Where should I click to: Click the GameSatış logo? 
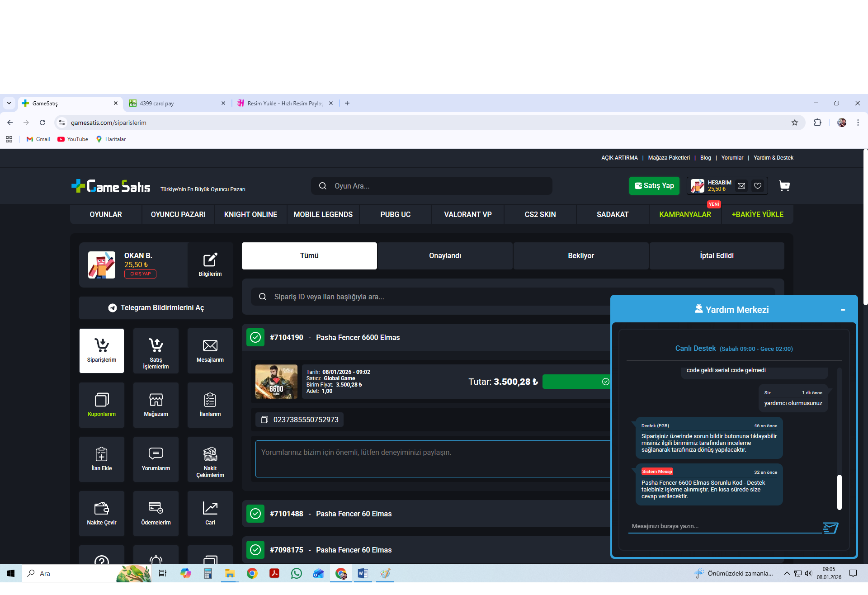point(111,186)
